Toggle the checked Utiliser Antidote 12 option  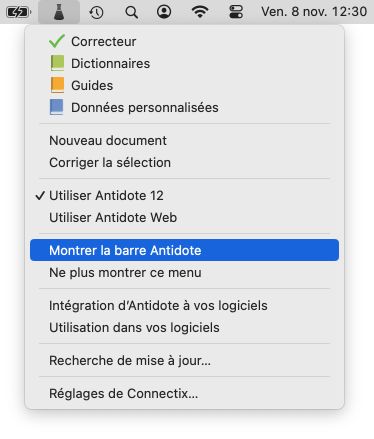(184, 196)
